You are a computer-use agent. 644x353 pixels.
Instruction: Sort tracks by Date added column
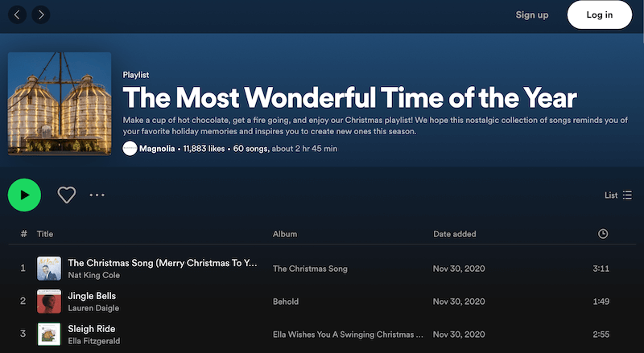[455, 234]
